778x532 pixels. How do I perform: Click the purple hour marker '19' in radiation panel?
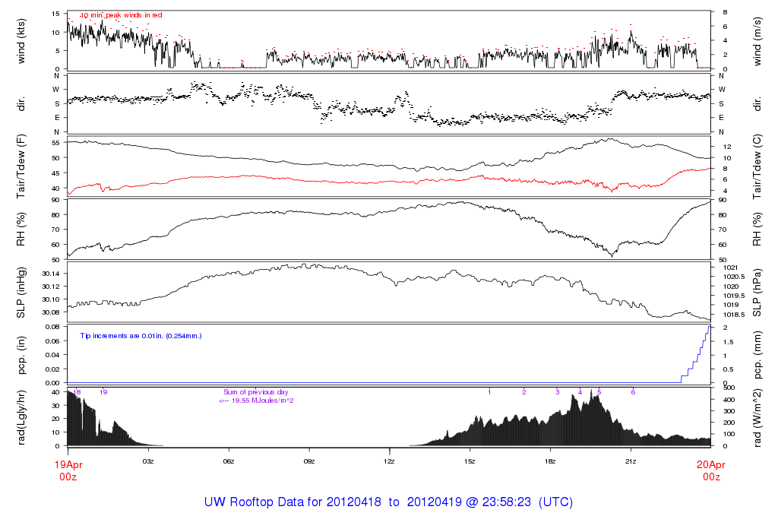click(103, 392)
